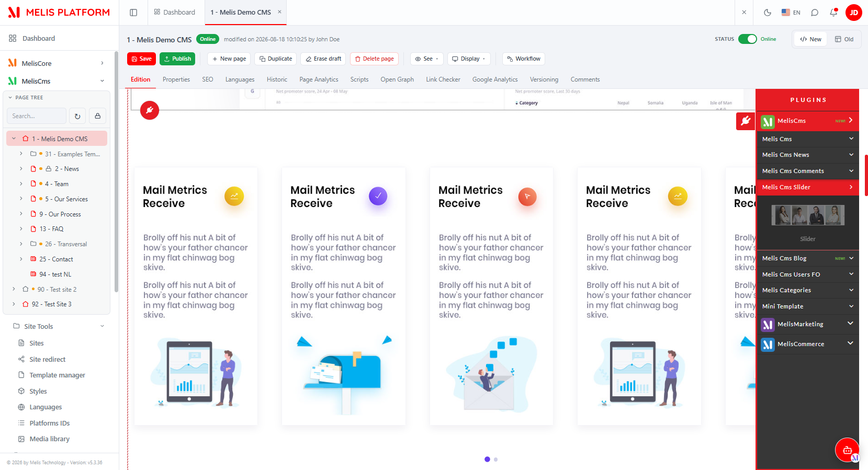The width and height of the screenshot is (868, 470).
Task: Click the page tree lock icon
Action: tap(98, 116)
